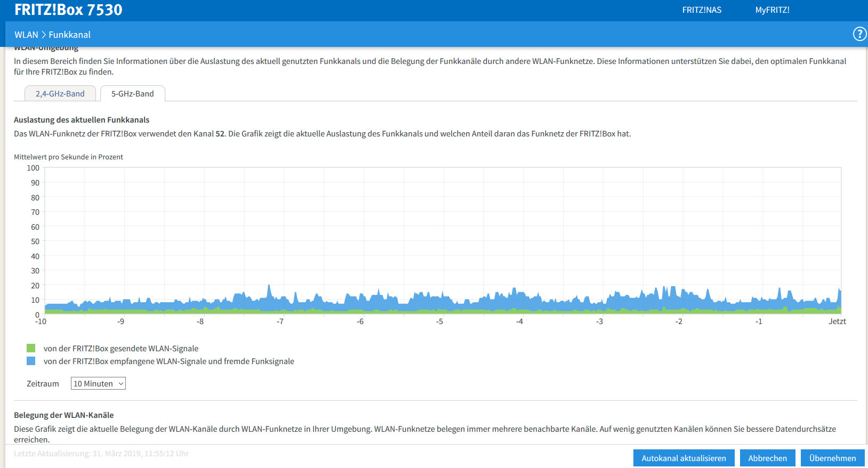Viewport: 868px width, 468px height.
Task: Click the Jetzt marker on chart axis
Action: (837, 321)
